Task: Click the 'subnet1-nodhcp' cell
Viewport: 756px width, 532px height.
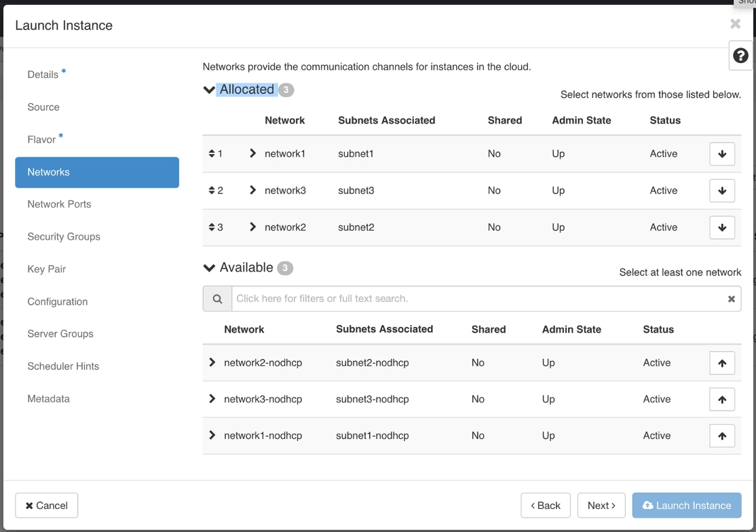Action: (x=372, y=436)
